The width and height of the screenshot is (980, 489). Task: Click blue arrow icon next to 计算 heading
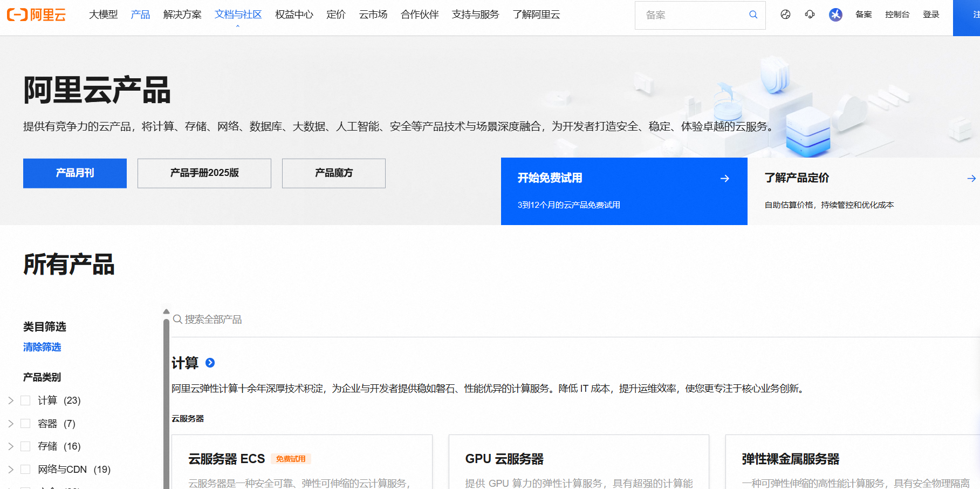click(210, 363)
